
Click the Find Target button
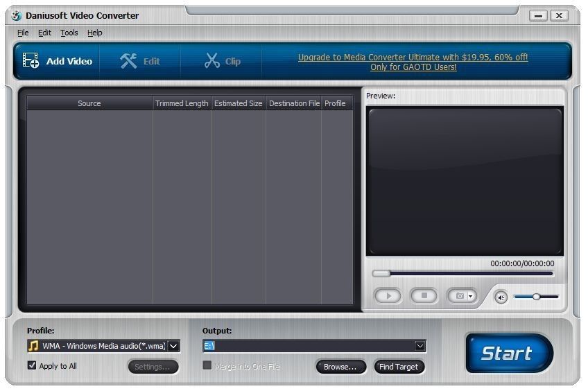pyautogui.click(x=399, y=367)
